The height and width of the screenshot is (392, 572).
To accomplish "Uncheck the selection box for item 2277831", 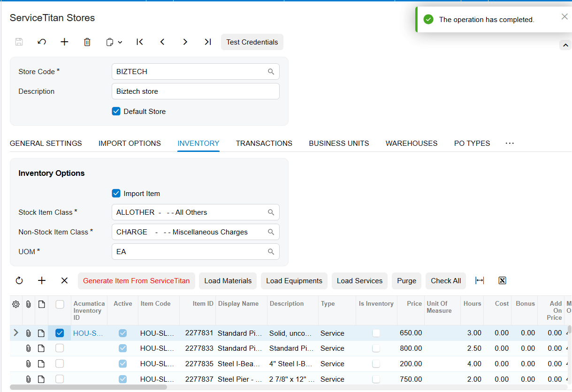I will (60, 333).
